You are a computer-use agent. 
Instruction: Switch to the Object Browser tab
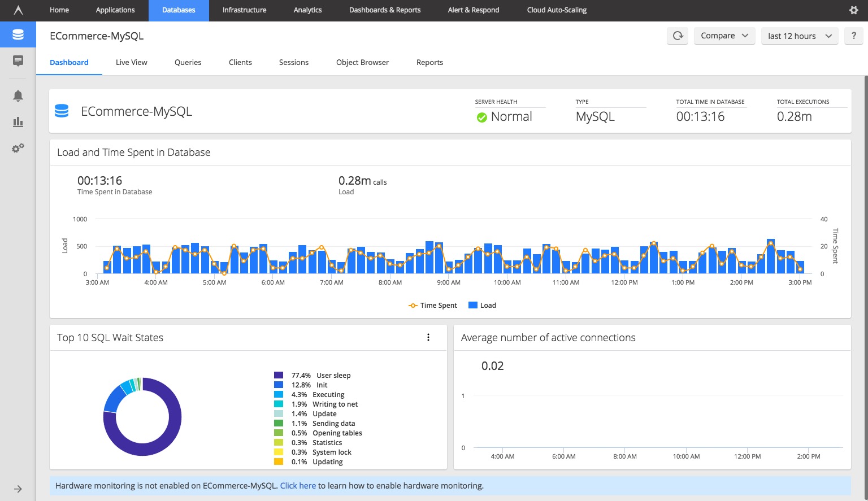362,62
